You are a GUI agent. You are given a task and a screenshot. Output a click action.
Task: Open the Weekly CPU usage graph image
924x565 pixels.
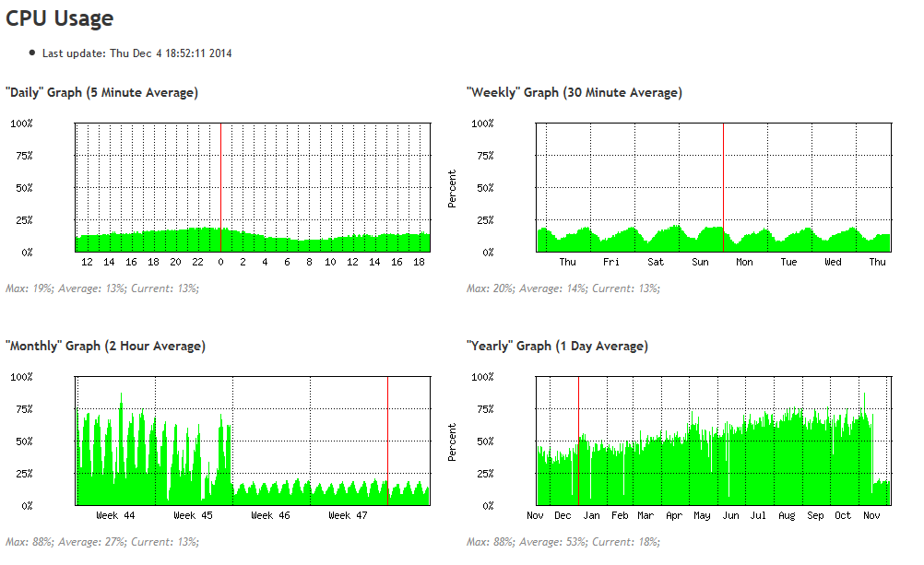pos(671,194)
